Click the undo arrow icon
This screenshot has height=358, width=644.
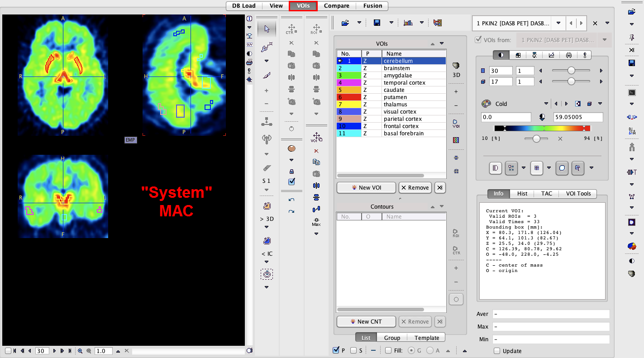pos(291,200)
